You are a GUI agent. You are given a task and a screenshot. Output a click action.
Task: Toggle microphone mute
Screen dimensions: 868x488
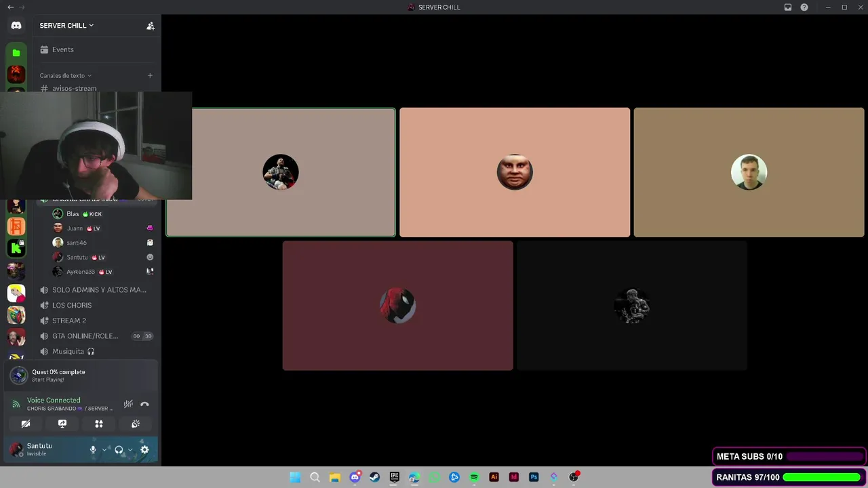[x=94, y=449]
